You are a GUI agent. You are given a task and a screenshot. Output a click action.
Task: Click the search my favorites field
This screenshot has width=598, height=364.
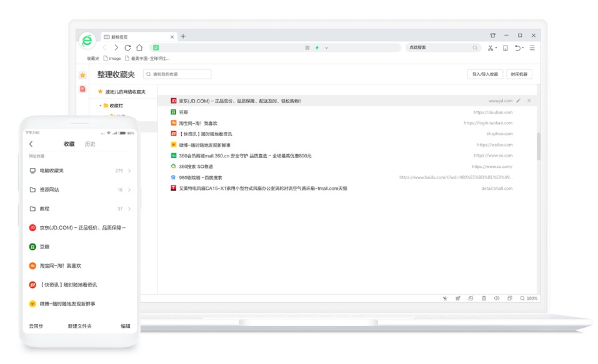177,74
